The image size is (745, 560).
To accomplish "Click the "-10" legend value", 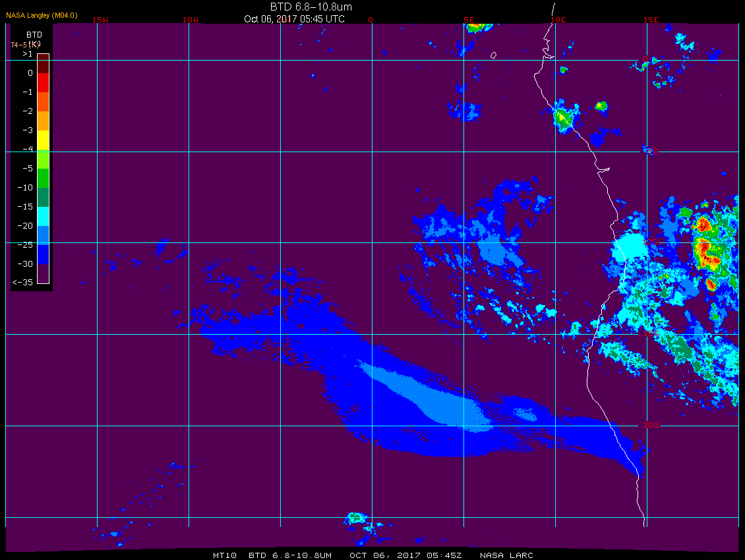I will (x=25, y=188).
